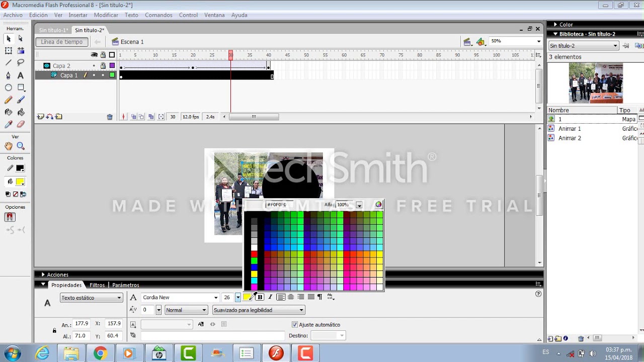Toggle lock on Capa 2 layer
Image resolution: width=644 pixels, height=362 pixels.
(103, 66)
